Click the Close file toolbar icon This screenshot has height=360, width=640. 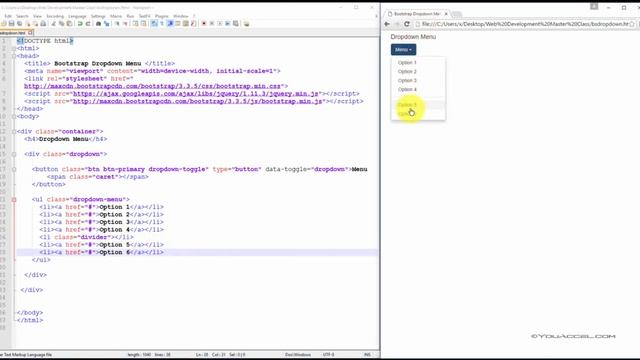pos(28,24)
